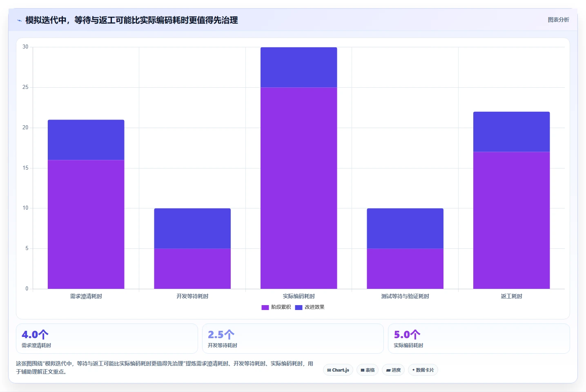The image size is (586, 392).
Task: Click the chart title 模拟迭代中 heading text
Action: point(131,20)
